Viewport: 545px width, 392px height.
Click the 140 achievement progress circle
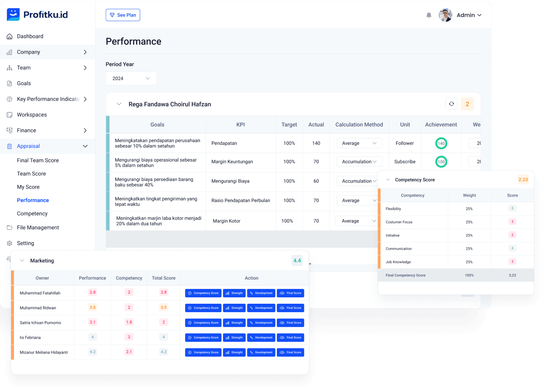441,143
